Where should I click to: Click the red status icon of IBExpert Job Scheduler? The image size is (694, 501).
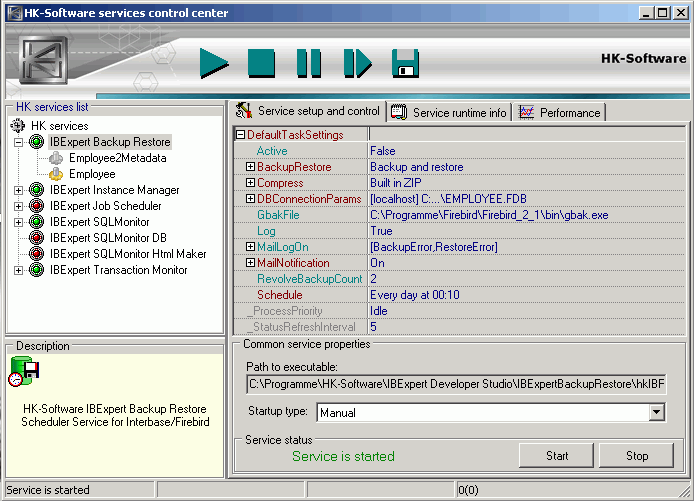click(x=36, y=206)
